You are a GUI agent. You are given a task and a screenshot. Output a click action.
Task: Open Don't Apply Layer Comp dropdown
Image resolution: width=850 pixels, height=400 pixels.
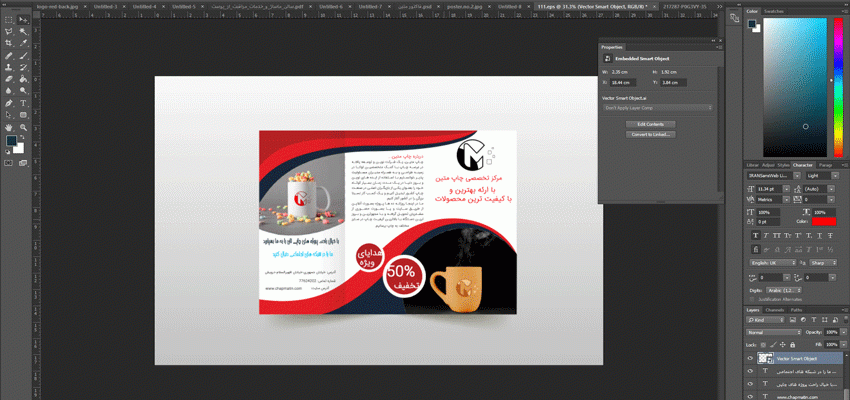point(658,108)
